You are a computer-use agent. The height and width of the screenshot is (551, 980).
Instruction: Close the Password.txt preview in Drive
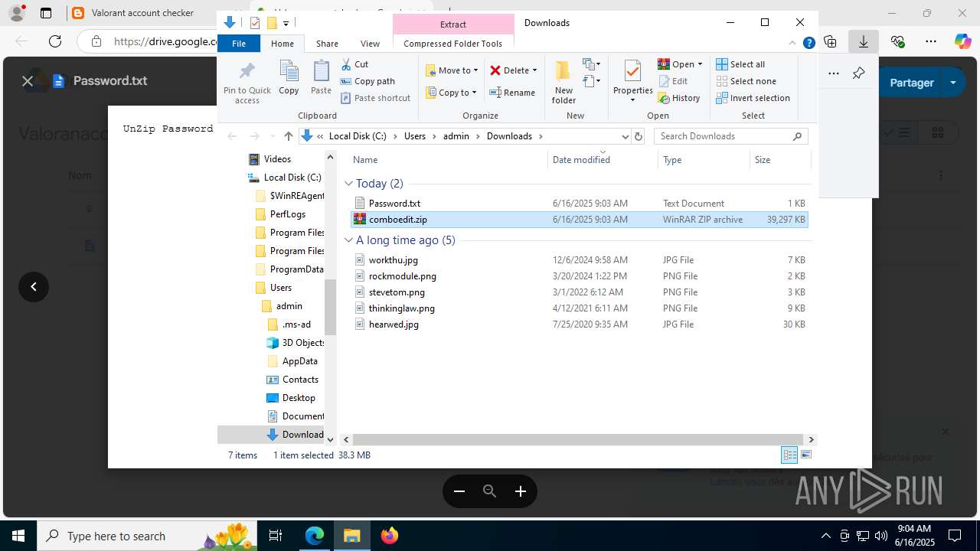click(x=28, y=81)
